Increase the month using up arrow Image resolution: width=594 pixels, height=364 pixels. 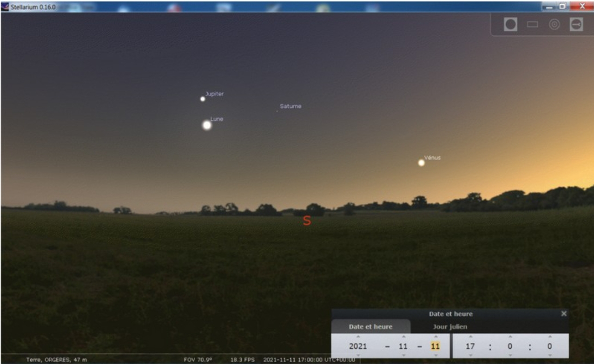click(403, 337)
